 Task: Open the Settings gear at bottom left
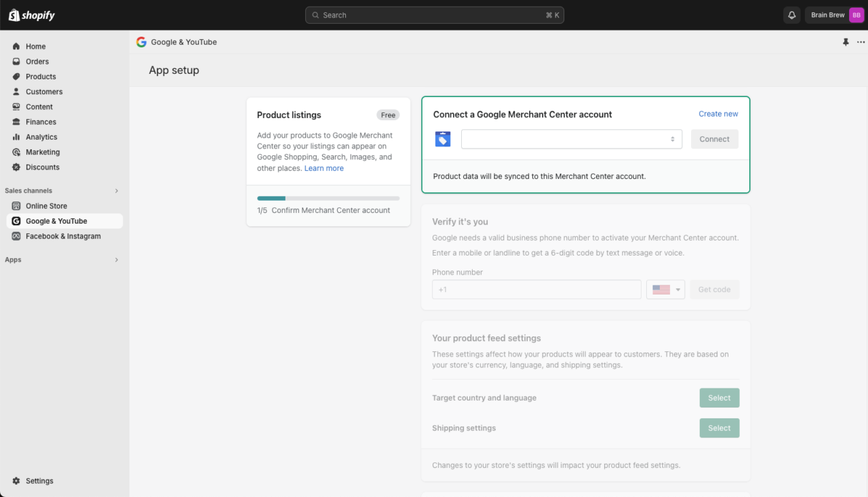[x=17, y=481]
